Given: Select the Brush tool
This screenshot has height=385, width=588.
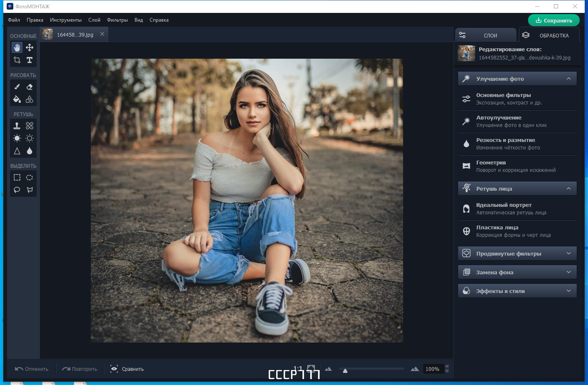Looking at the screenshot, I should [17, 87].
